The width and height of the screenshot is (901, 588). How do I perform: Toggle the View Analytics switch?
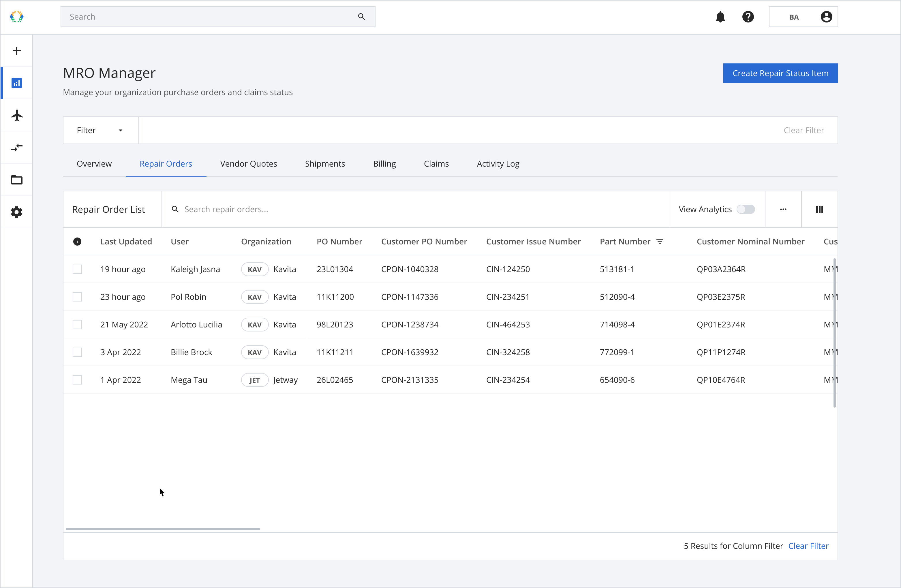click(x=746, y=209)
